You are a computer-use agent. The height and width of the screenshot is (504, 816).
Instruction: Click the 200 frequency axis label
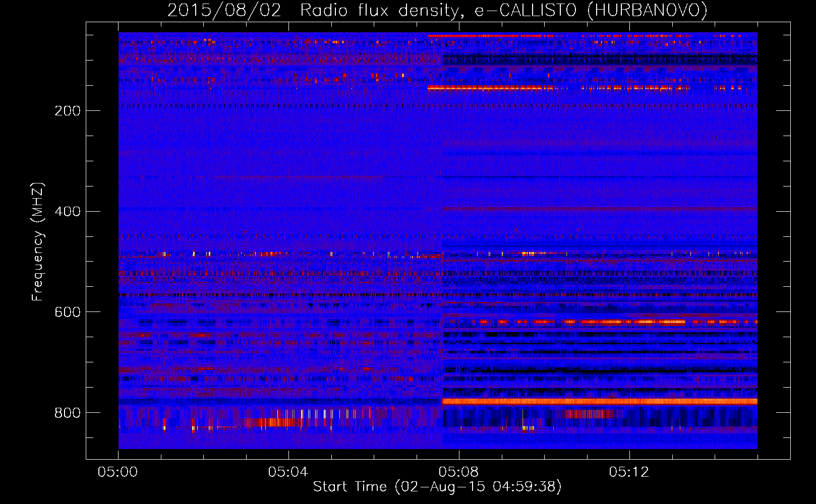[68, 111]
